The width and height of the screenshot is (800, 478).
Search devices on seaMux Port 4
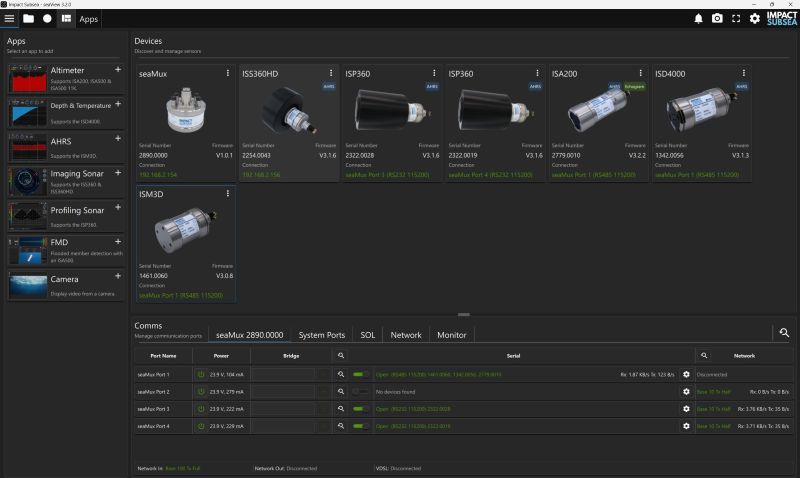(x=341, y=426)
